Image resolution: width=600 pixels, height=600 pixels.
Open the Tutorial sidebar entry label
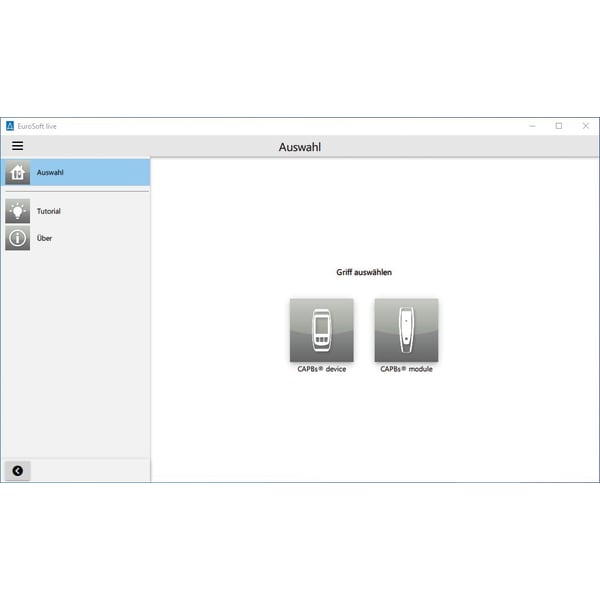point(49,211)
